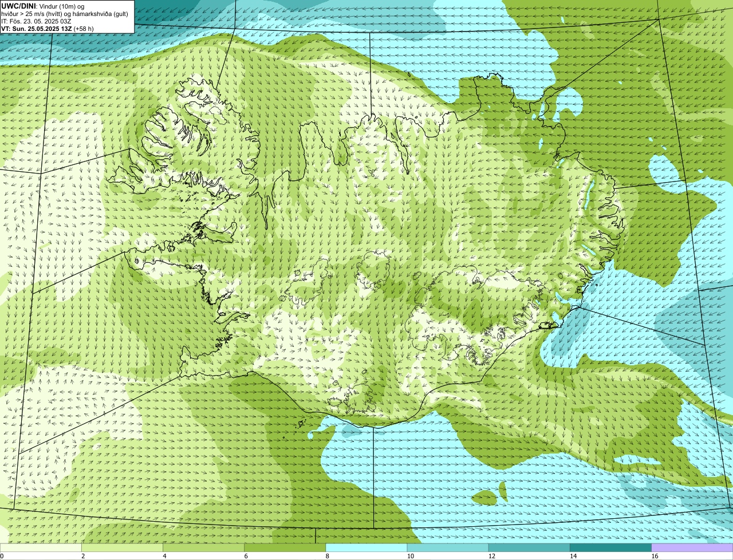The height and width of the screenshot is (560, 733).
Task: Click the '6' scale label
Action: coord(246,556)
